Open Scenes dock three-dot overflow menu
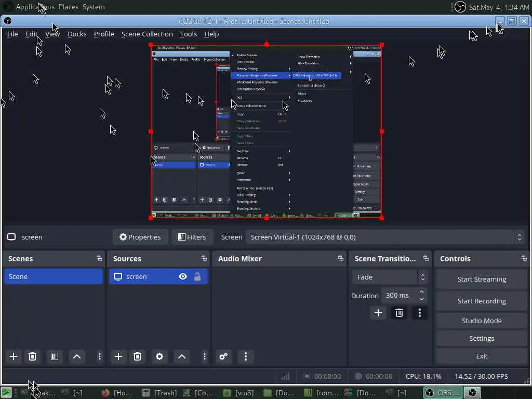Screen dimensions: 532x399 pyautogui.click(x=99, y=356)
